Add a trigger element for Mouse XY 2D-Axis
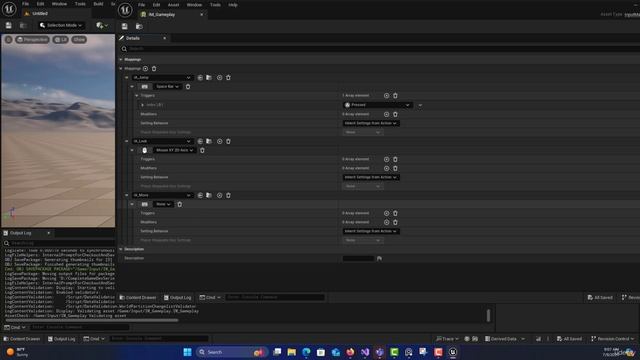640x360 pixels. coord(386,159)
